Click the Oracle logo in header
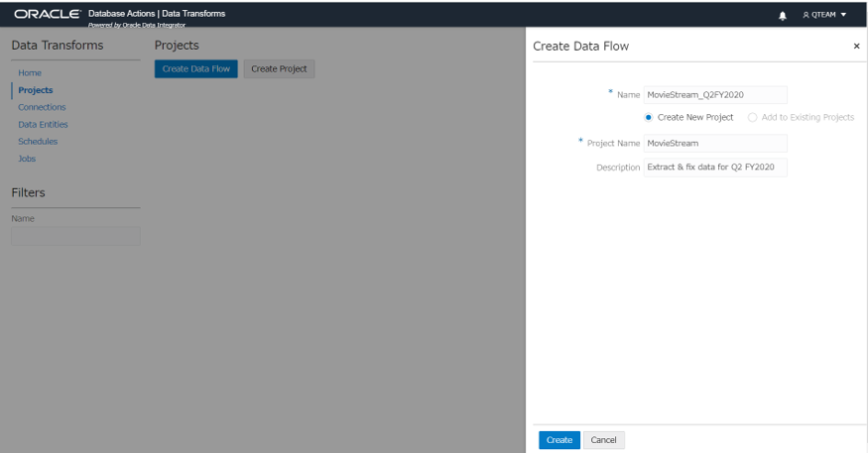Screen dimensions: 868x453 click(x=46, y=13)
